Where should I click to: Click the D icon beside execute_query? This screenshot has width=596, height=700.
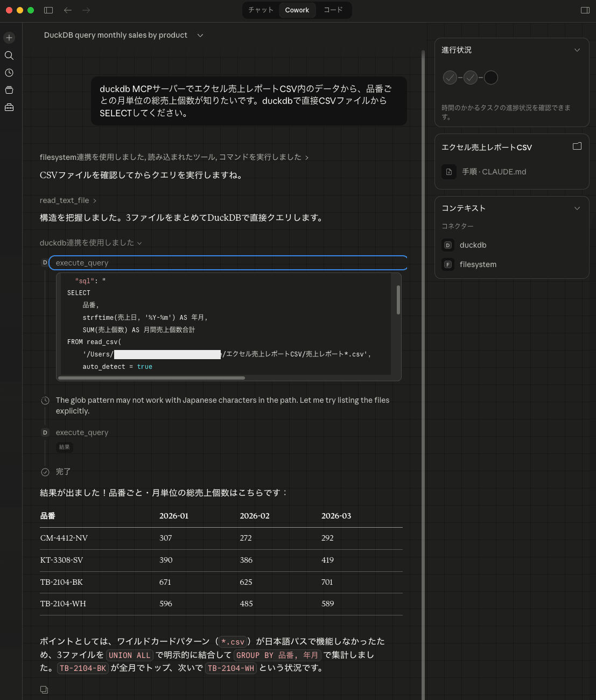tap(45, 262)
